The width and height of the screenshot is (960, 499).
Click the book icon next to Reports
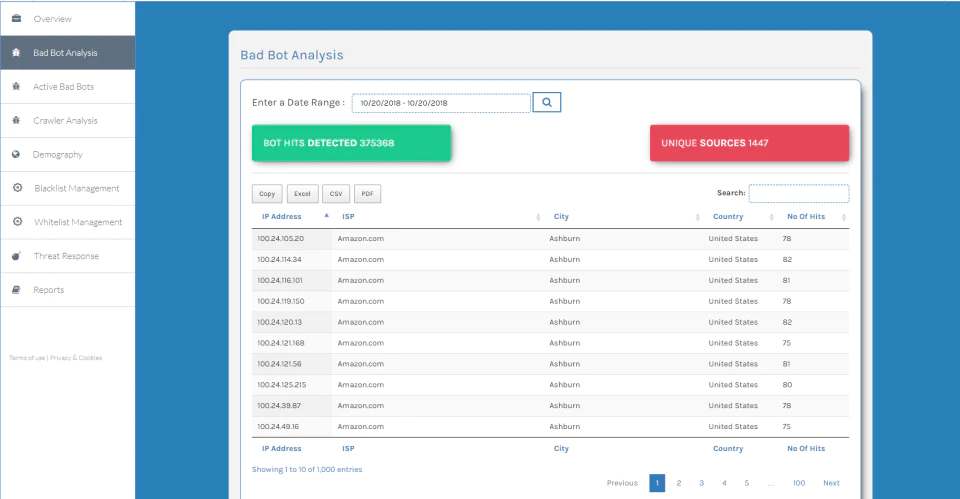pos(17,290)
